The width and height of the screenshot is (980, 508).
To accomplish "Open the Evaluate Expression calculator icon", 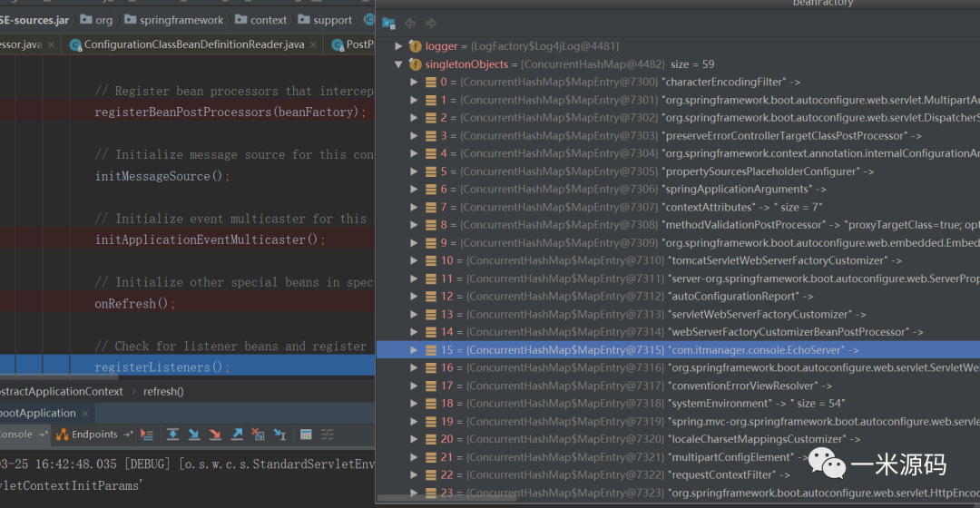I will [x=306, y=435].
